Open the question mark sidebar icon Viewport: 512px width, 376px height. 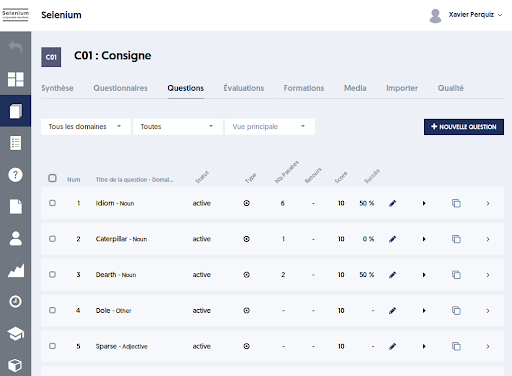coord(15,175)
